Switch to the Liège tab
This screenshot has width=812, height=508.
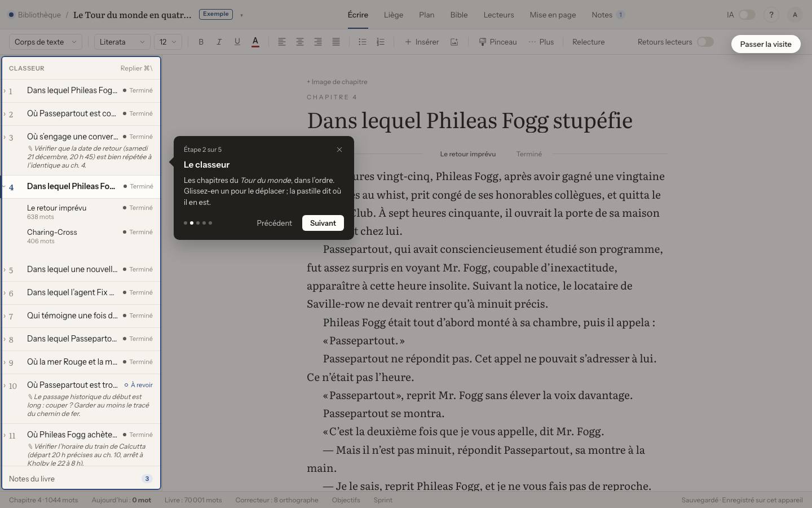(x=394, y=15)
